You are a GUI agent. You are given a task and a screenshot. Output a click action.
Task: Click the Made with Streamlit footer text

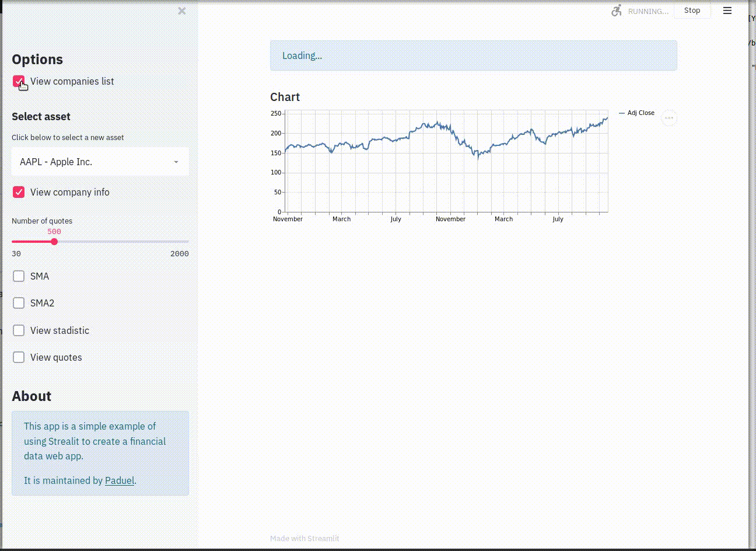(304, 539)
